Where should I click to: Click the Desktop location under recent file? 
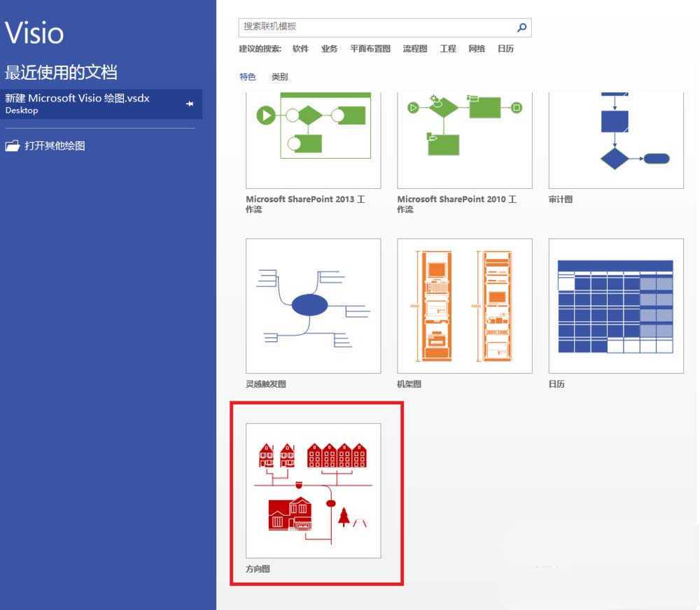point(22,111)
